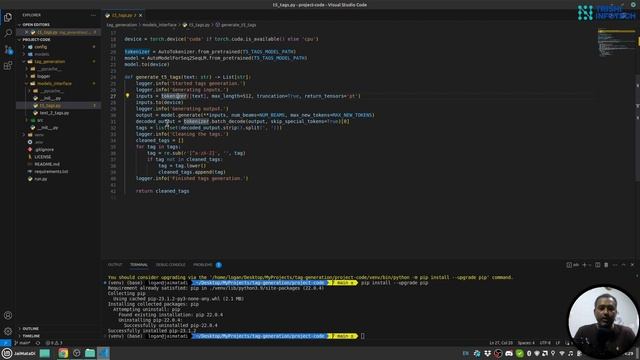Click the lightbulb code action on line 27
This screenshot has height=360, width=640.
(x=127, y=96)
